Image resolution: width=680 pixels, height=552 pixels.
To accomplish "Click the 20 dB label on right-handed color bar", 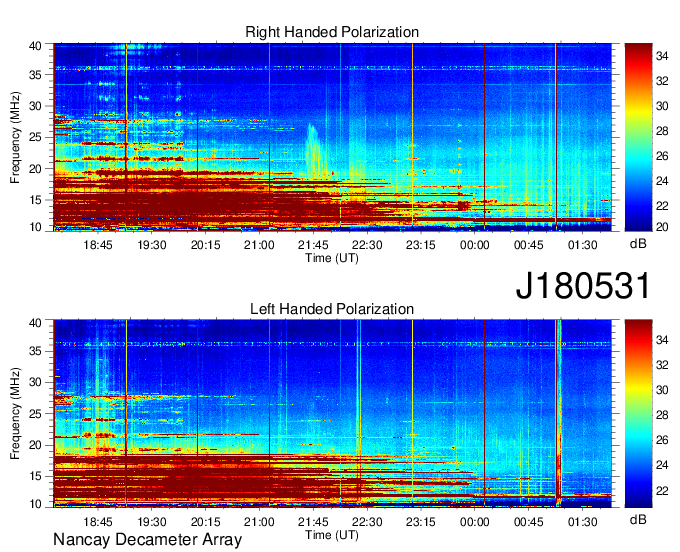I will pyautogui.click(x=662, y=227).
